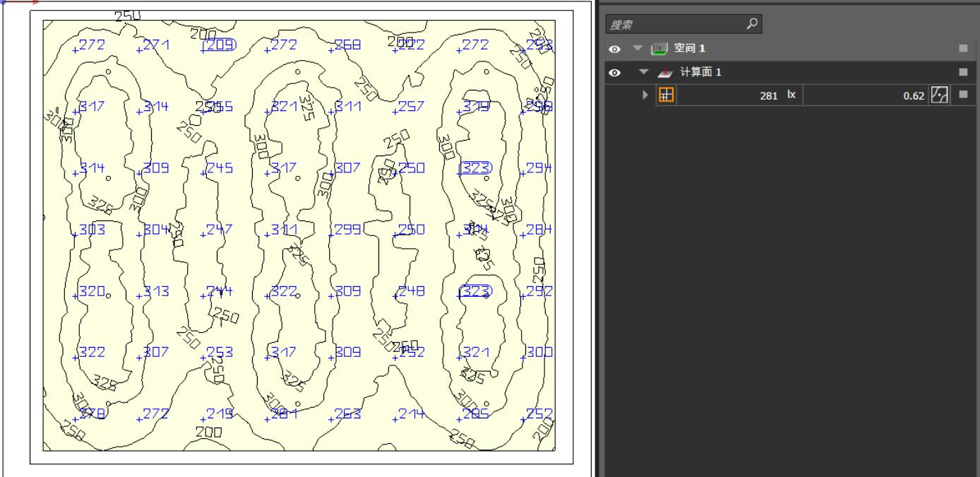Click the orange grid icon before 281 lx
The height and width of the screenshot is (477, 980).
[666, 95]
